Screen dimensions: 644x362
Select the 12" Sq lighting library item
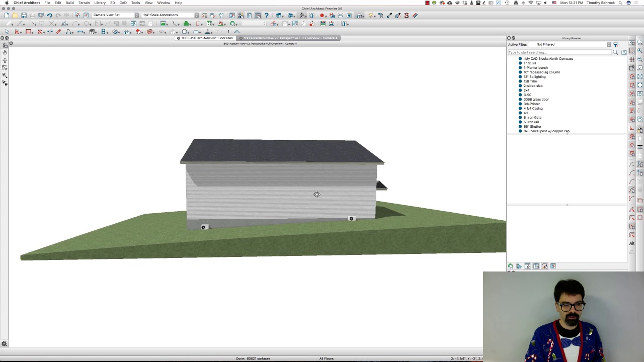point(534,77)
